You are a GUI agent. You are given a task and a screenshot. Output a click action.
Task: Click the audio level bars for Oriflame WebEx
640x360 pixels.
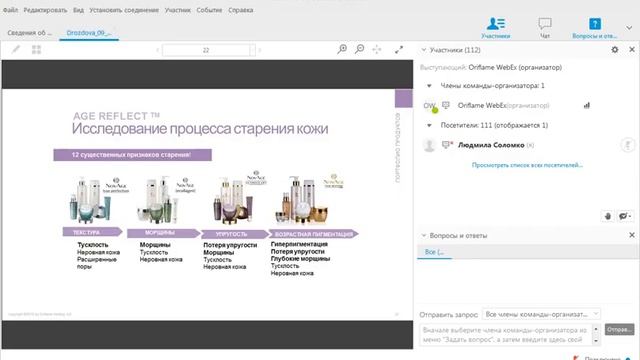click(587, 105)
